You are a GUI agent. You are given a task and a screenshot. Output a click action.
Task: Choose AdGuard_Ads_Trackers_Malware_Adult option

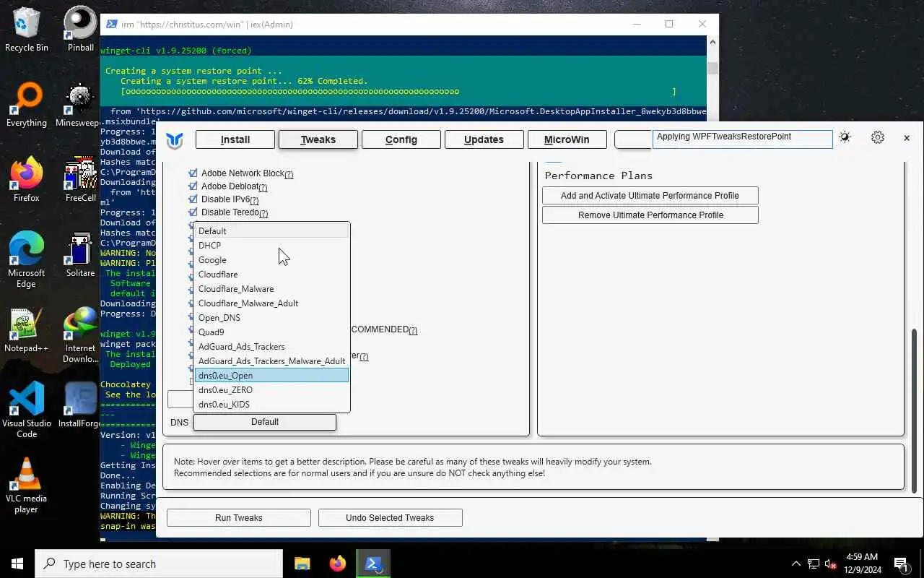click(x=271, y=361)
